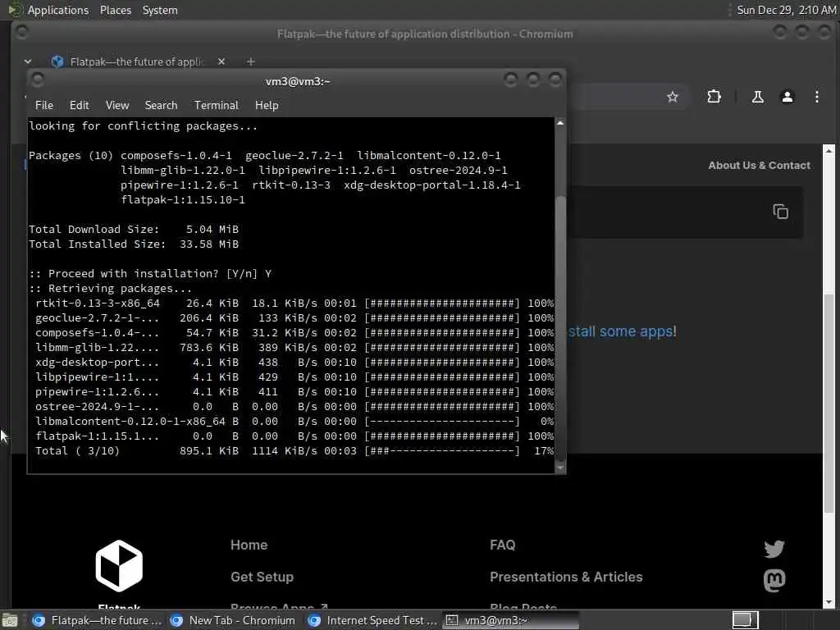Open Flatpak Mastodon icon
The image size is (840, 630).
[774, 580]
